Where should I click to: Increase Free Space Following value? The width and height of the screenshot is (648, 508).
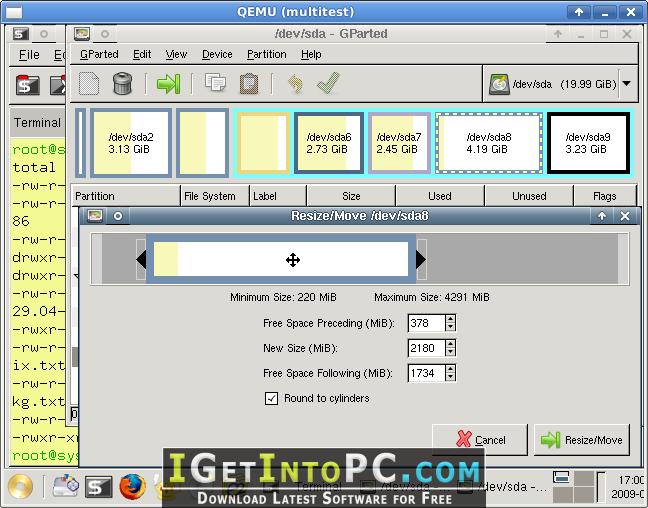[450, 369]
